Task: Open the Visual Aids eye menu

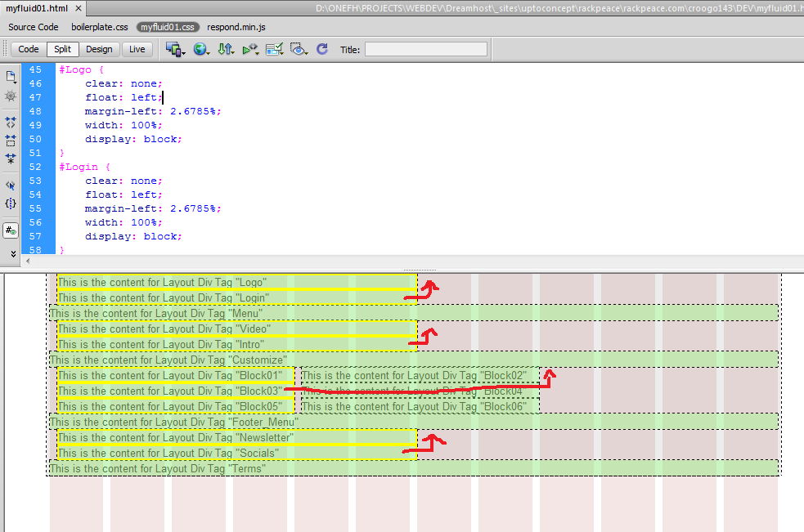Action: point(299,50)
